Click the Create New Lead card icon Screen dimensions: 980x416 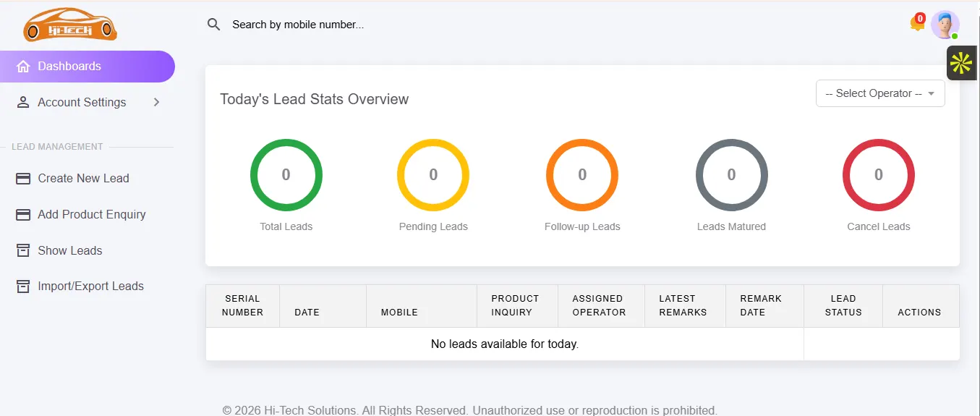(23, 179)
